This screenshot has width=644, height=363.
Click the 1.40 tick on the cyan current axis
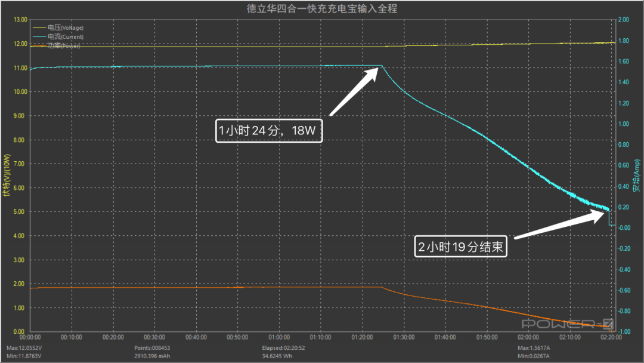click(624, 82)
